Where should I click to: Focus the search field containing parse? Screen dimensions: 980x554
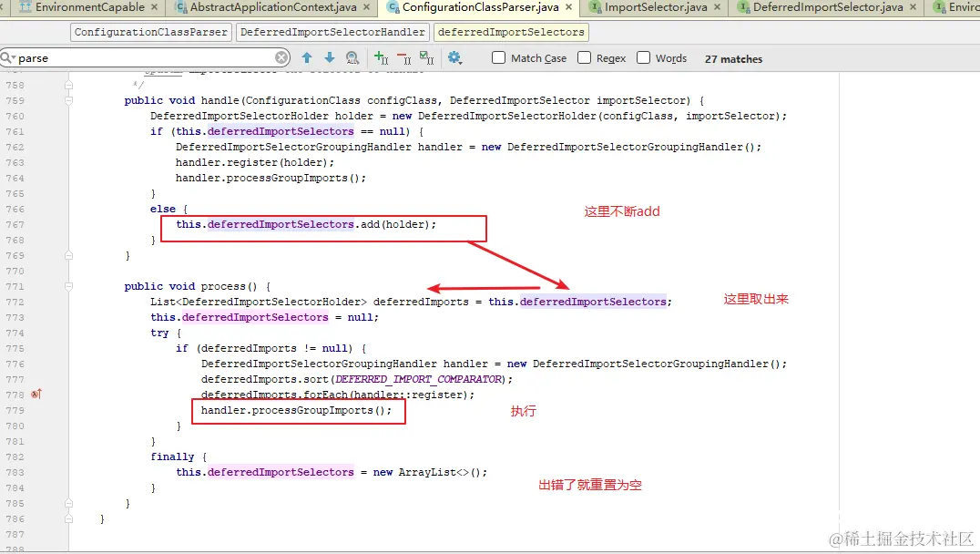[147, 58]
